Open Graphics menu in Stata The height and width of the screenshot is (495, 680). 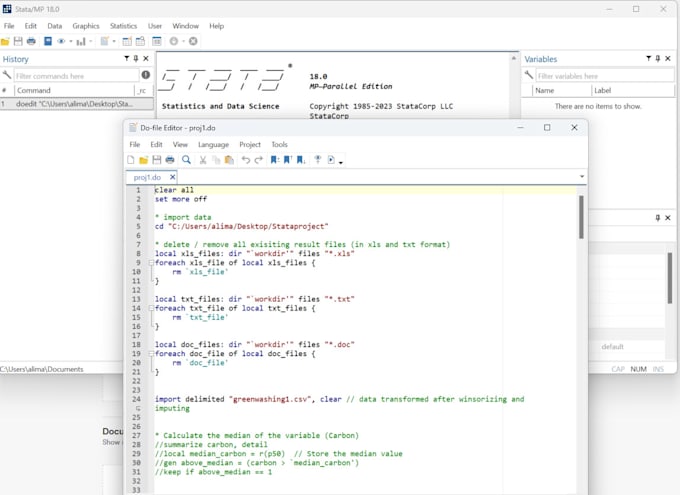point(86,26)
